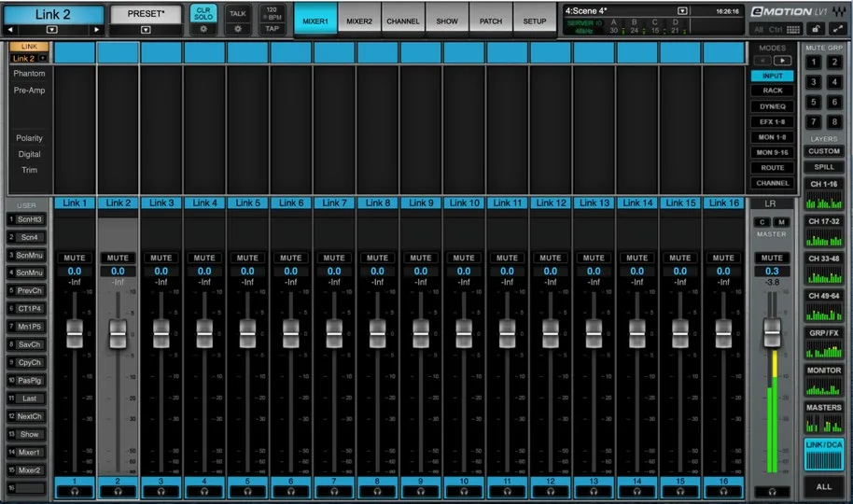The image size is (853, 504).
Task: Click the Waves logo icon
Action: pos(839,11)
